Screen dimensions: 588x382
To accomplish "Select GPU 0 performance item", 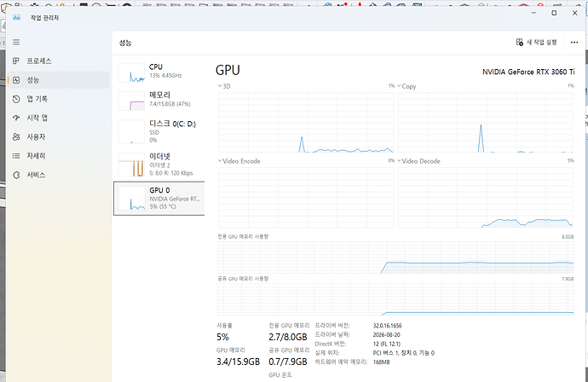I will coord(159,199).
